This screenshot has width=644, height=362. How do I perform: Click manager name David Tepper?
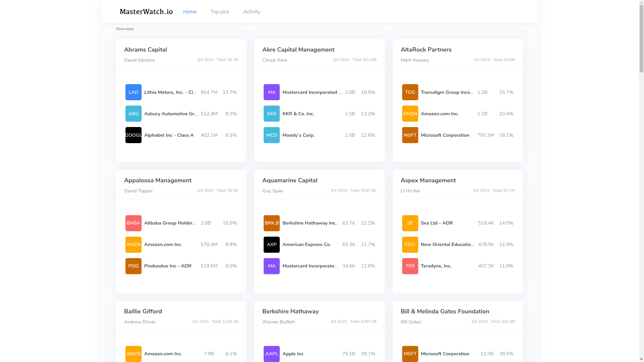[x=138, y=191]
